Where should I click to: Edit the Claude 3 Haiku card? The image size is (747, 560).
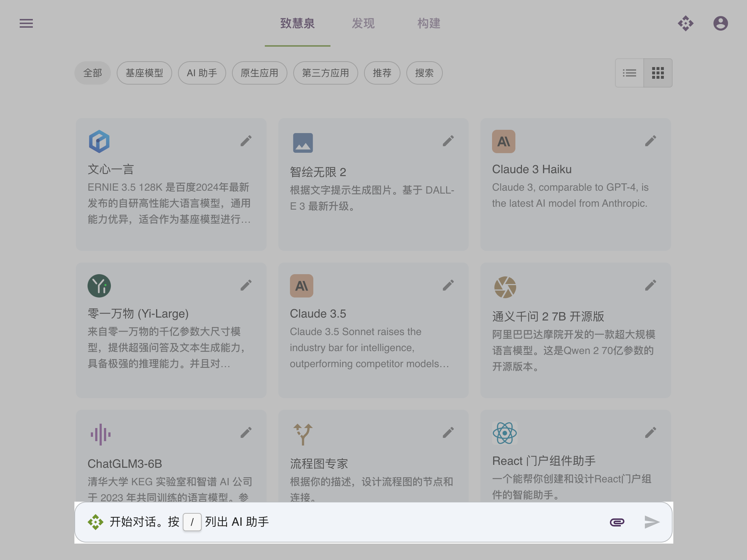tap(651, 141)
